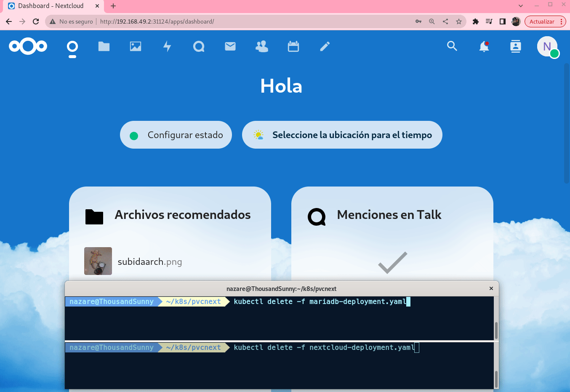Open the Notes pencil icon
Screen dimensions: 570x392
point(325,46)
